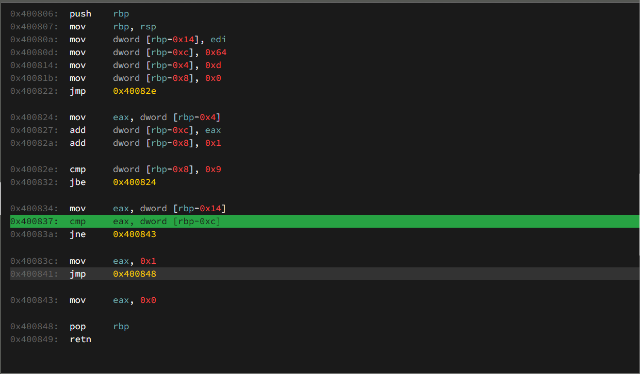Select address label 0x40081b
The width and height of the screenshot is (640, 374).
[34, 78]
